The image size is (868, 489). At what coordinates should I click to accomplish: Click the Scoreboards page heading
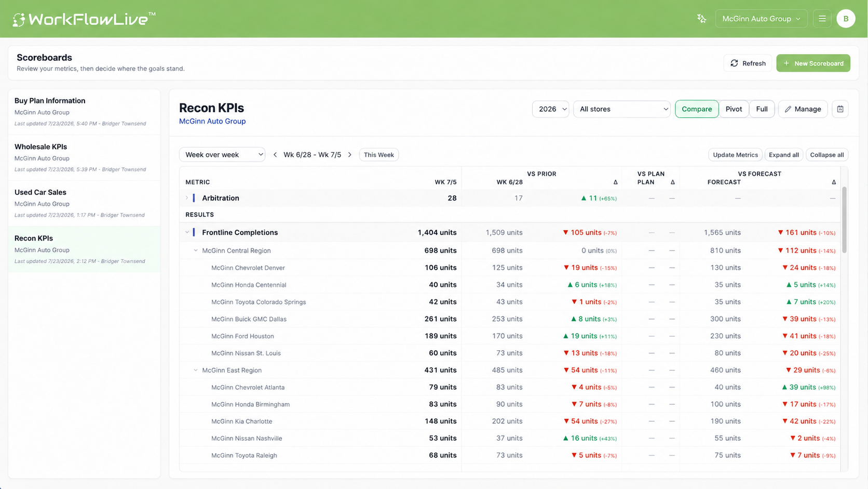44,58
